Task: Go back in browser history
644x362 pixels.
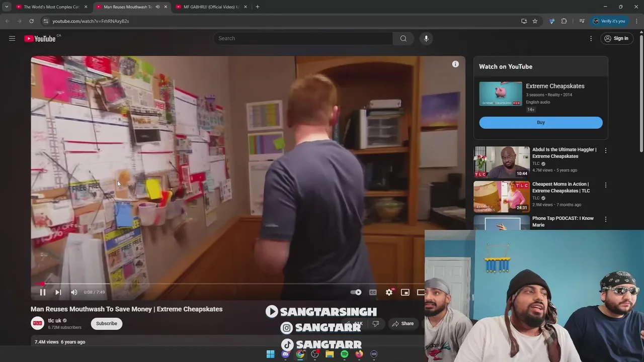Action: click(7, 21)
